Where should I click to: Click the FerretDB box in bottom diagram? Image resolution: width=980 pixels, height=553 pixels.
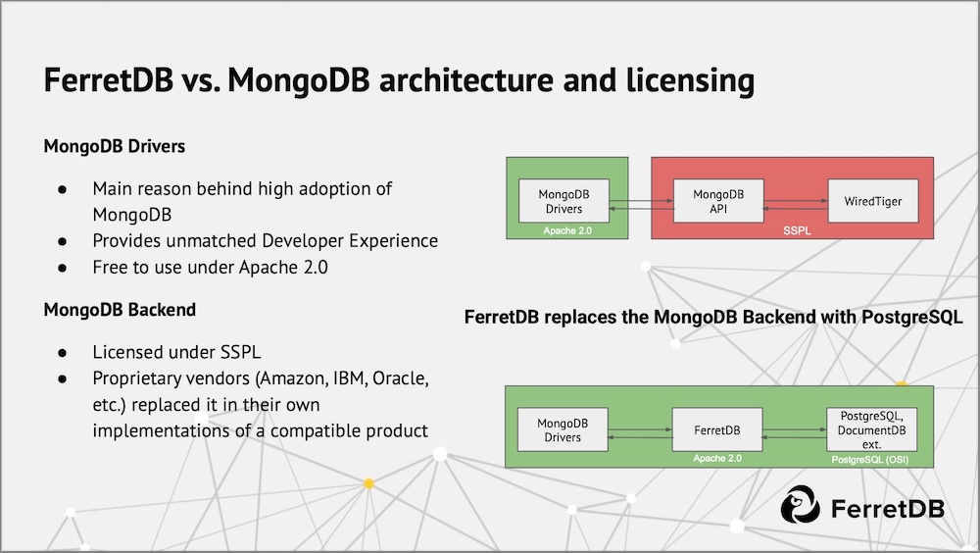click(x=717, y=429)
